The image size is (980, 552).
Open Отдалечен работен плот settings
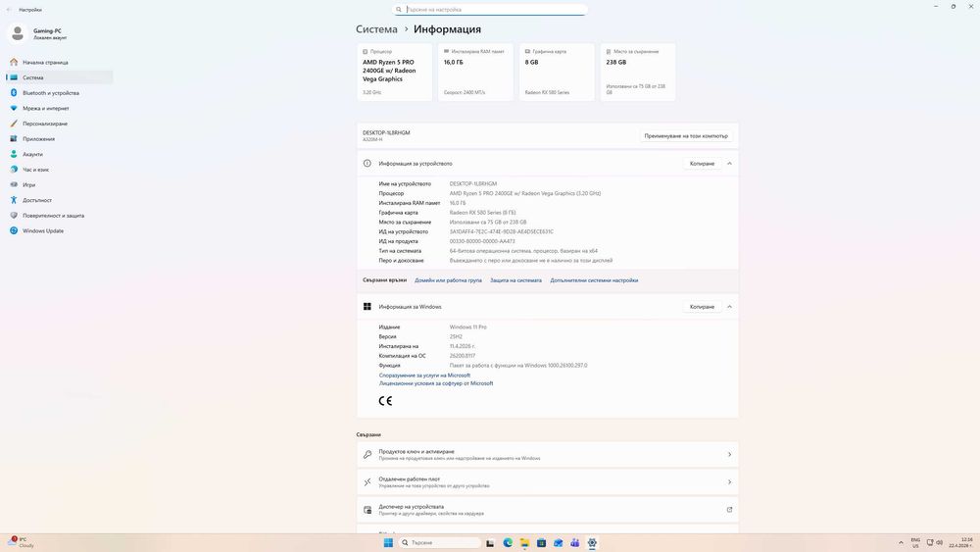pos(548,482)
